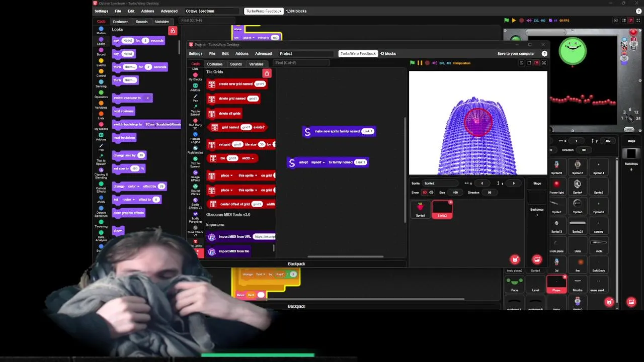Image resolution: width=644 pixels, height=362 pixels.
Task: Click TurboWarp Feedback in Octave Spectrum window
Action: [263, 11]
